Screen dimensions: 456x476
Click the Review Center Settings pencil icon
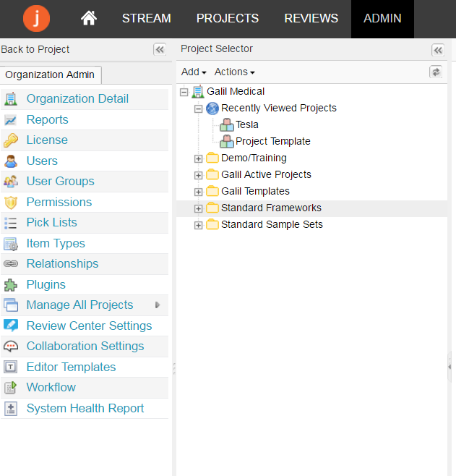(x=11, y=325)
